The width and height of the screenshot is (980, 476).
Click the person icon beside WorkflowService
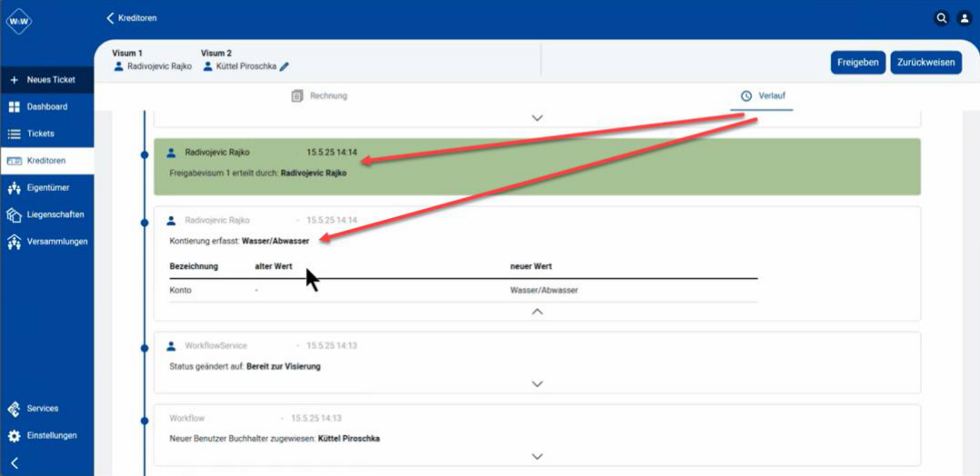click(x=171, y=345)
